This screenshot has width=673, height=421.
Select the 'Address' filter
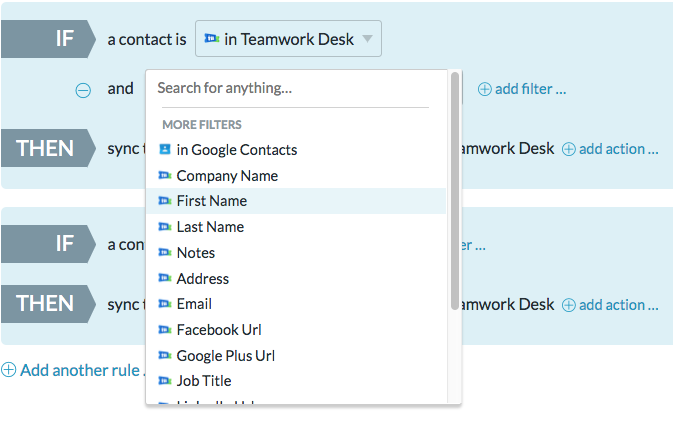(x=296, y=279)
